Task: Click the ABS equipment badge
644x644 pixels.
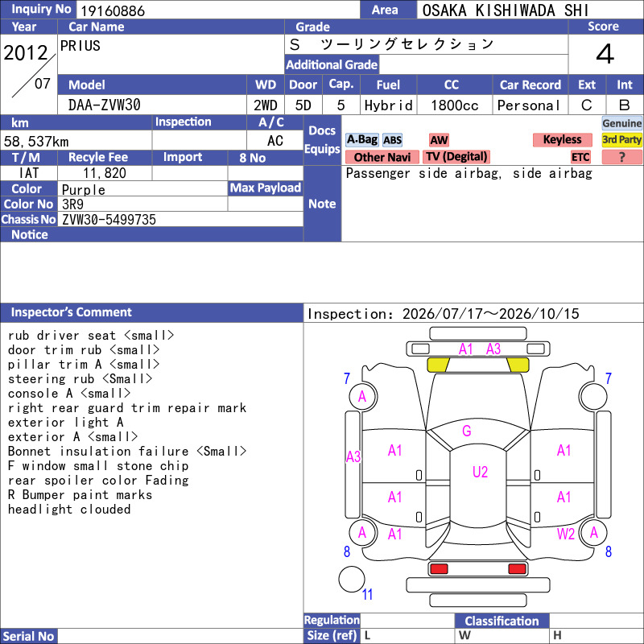Action: pyautogui.click(x=392, y=140)
